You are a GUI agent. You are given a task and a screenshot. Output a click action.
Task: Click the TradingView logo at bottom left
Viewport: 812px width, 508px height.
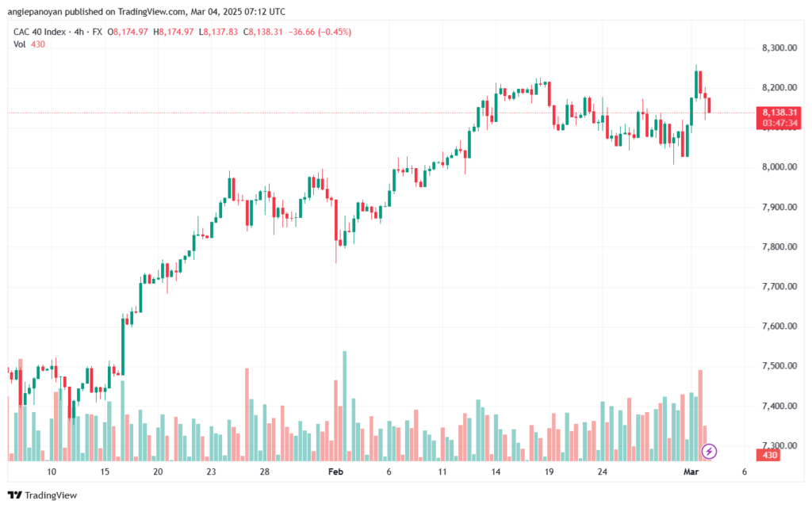coord(43,495)
